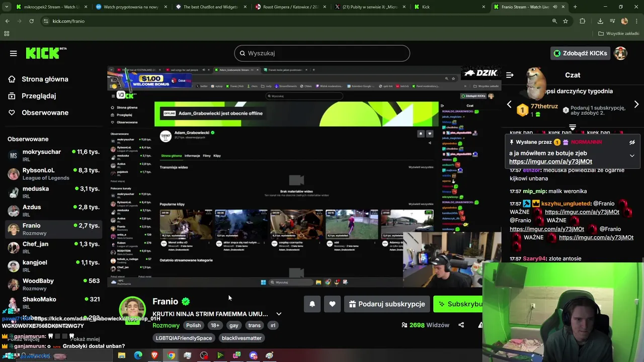Open a new browser tab
This screenshot has width=644, height=362.
point(575,7)
